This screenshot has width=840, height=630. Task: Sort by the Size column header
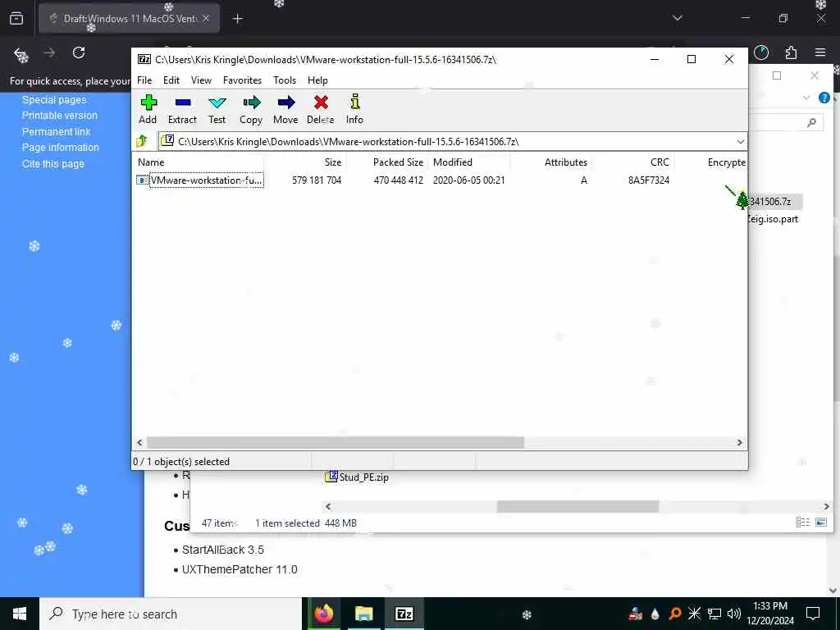click(x=304, y=162)
